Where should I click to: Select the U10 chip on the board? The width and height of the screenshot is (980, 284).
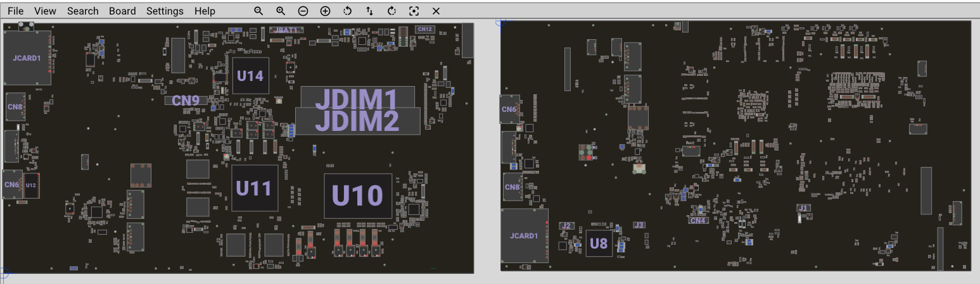point(357,196)
